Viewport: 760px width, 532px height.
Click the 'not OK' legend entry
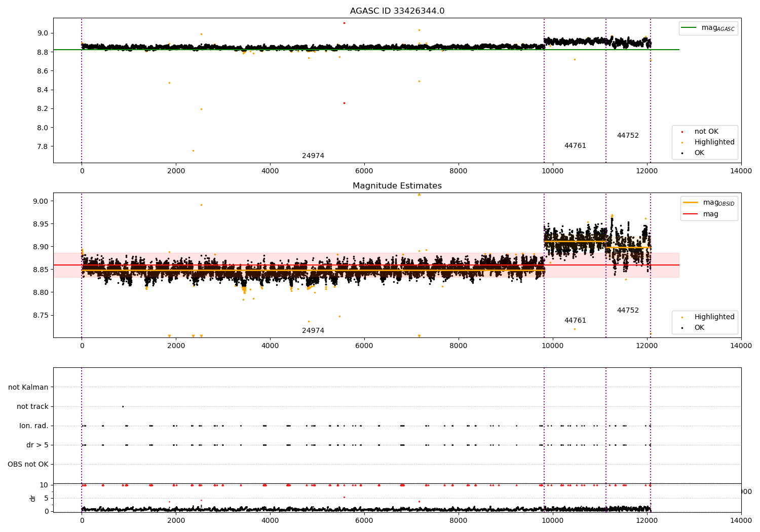coord(706,132)
